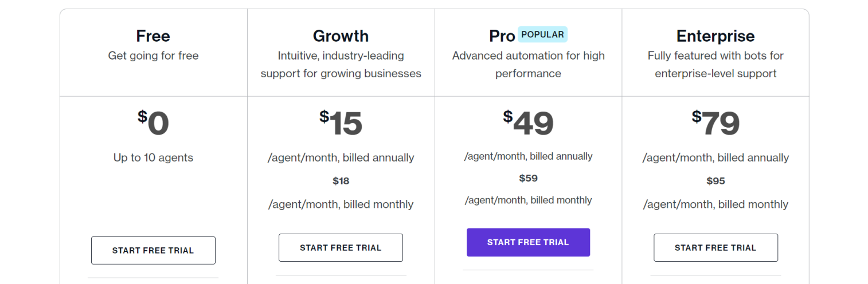Image resolution: width=868 pixels, height=284 pixels.
Task: Click the $95 monthly billing price
Action: point(715,181)
